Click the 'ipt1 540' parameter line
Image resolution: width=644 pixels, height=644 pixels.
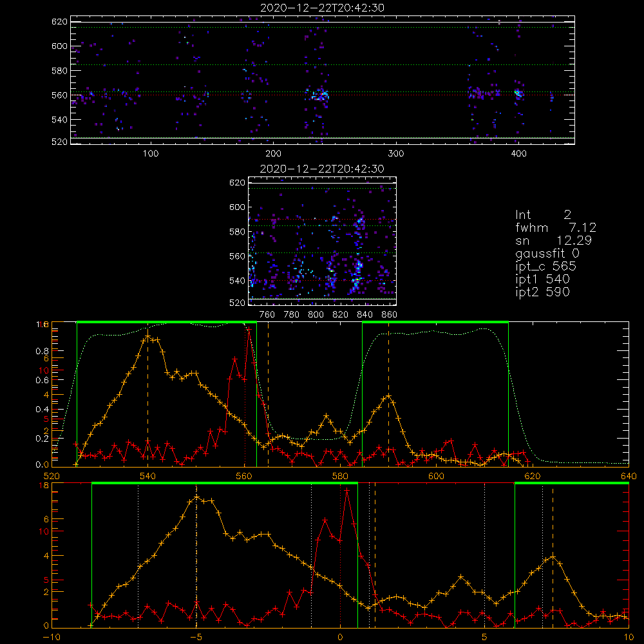pyautogui.click(x=542, y=279)
